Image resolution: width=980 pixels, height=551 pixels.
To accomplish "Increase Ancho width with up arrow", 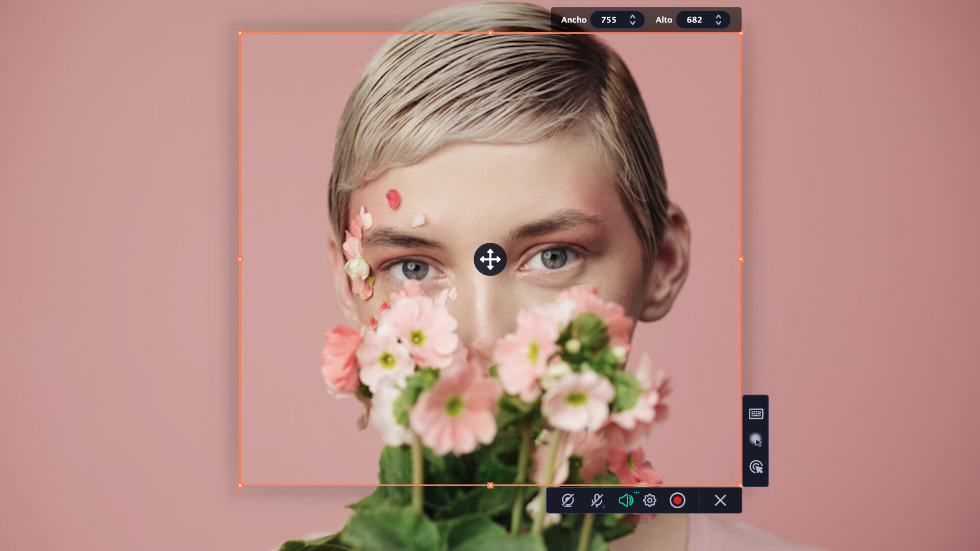I will pyautogui.click(x=632, y=16).
